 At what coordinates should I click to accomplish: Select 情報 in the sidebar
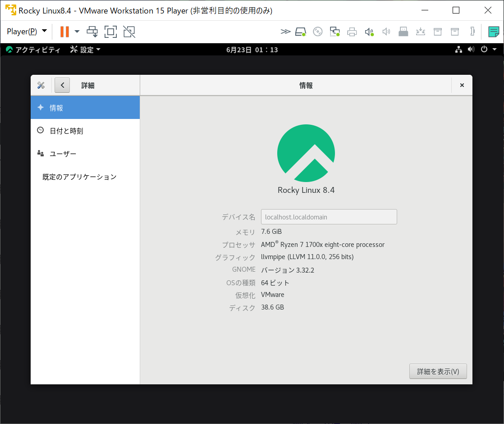tap(85, 108)
